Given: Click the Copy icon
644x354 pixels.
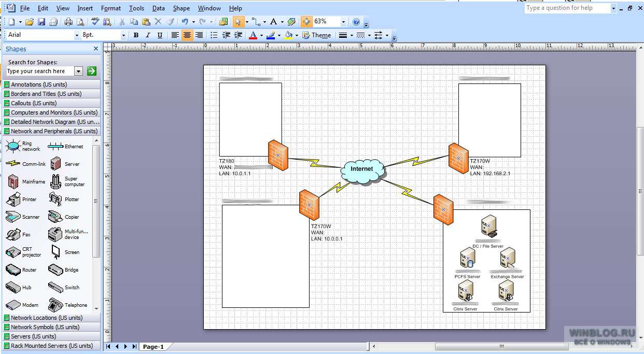Looking at the screenshot, I should point(134,22).
